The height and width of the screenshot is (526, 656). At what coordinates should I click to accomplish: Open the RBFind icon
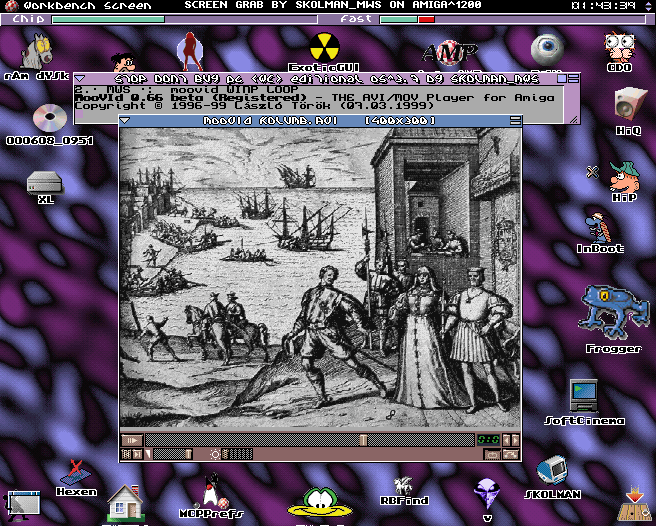[404, 491]
